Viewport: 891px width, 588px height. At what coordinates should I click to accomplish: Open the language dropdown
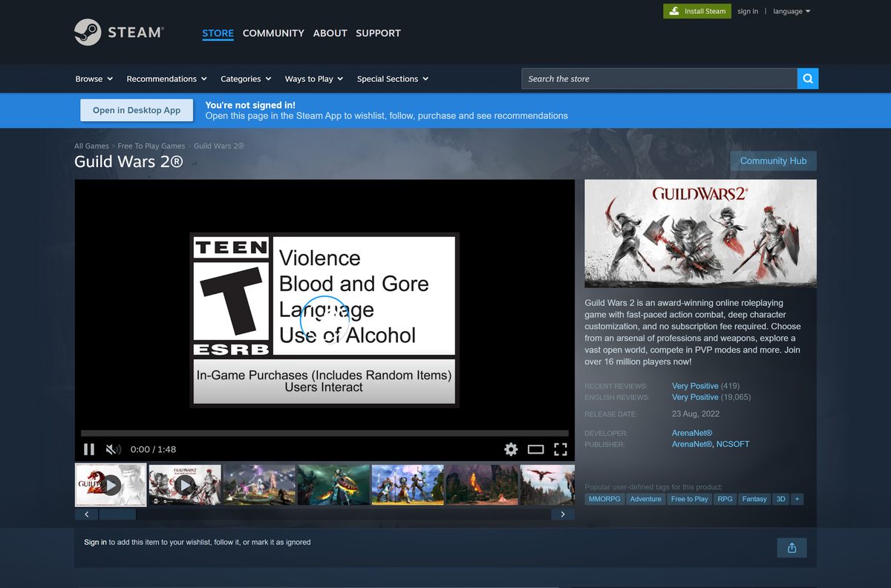[x=792, y=11]
